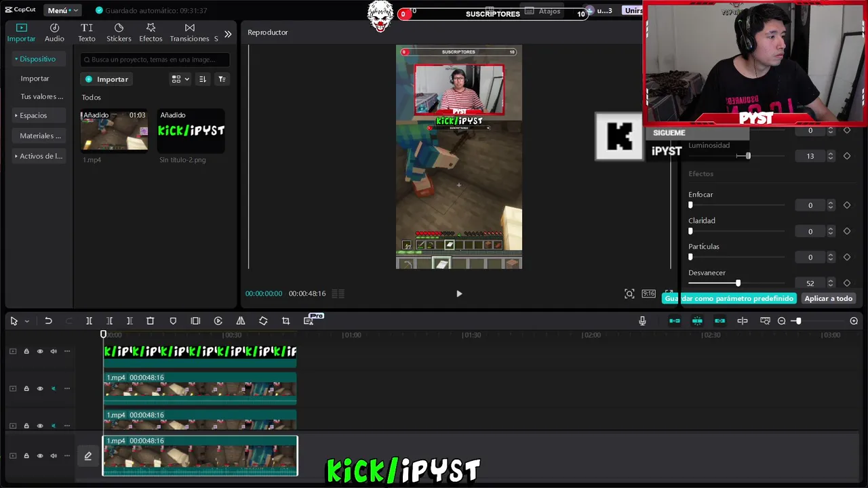The height and width of the screenshot is (488, 868).
Task: Click the green Importar media button
Action: click(106, 79)
